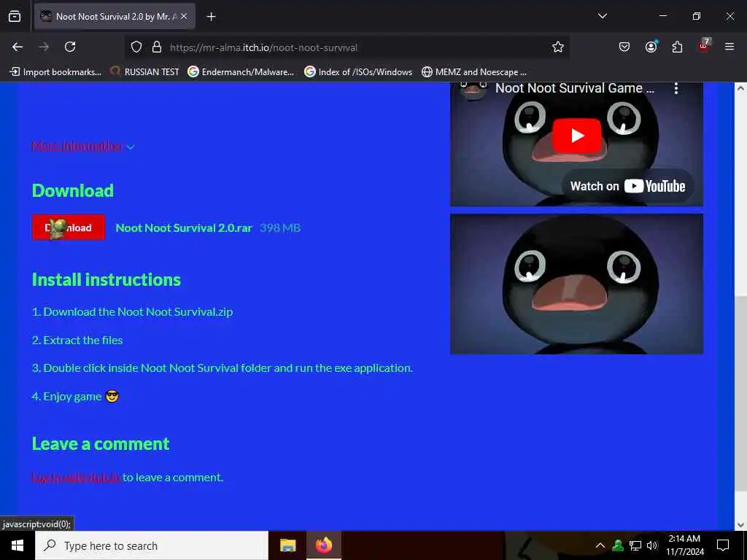Click Watch on YouTube

(x=627, y=186)
